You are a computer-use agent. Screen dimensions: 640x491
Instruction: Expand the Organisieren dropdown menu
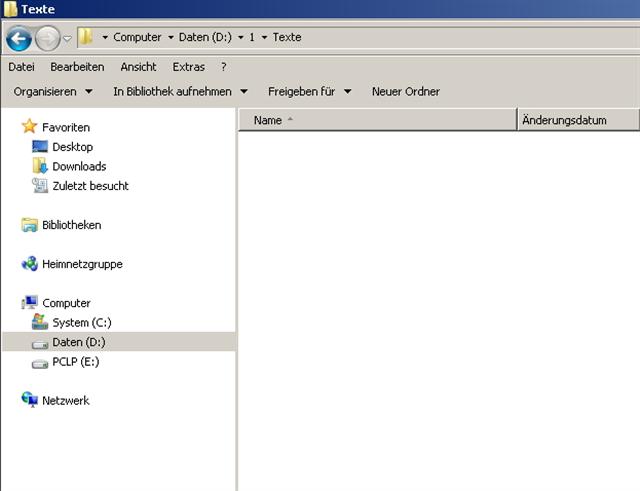[53, 91]
